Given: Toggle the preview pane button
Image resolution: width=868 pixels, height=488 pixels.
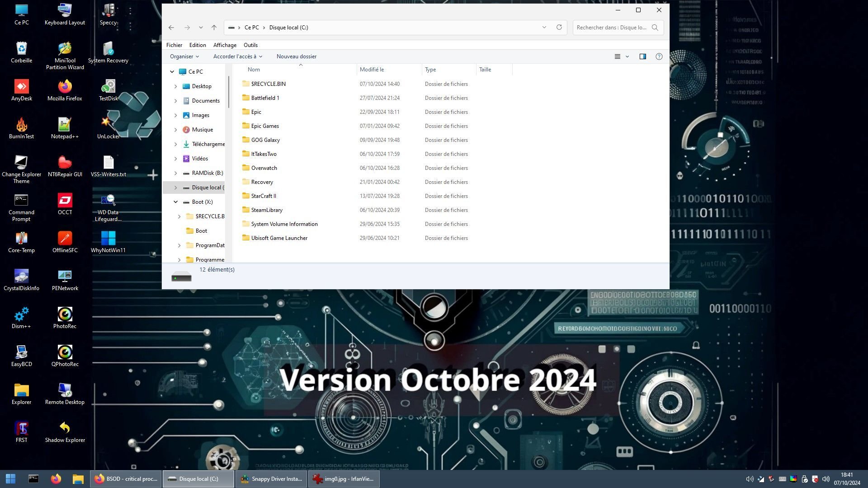Looking at the screenshot, I should click(642, 56).
